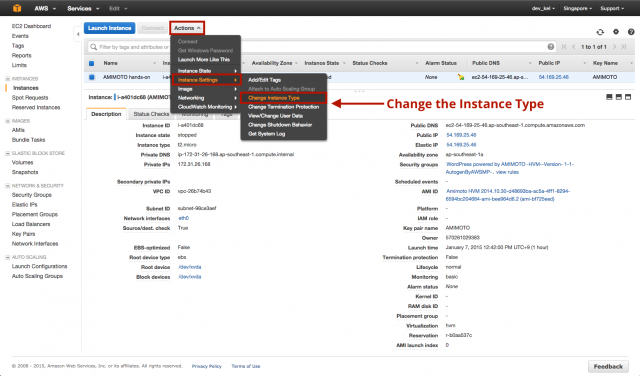Collapse the INSTANCES sidebar section
The image size is (640, 376).
click(7, 78)
